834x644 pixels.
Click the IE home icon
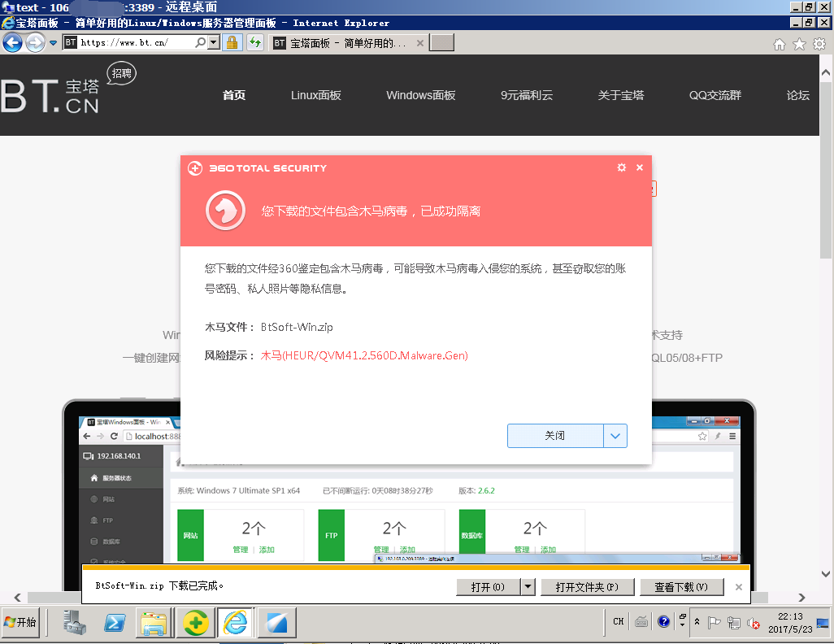click(780, 44)
